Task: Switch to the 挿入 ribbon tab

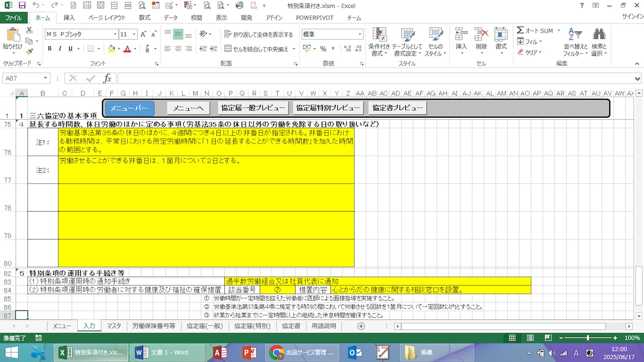Action: tap(69, 17)
